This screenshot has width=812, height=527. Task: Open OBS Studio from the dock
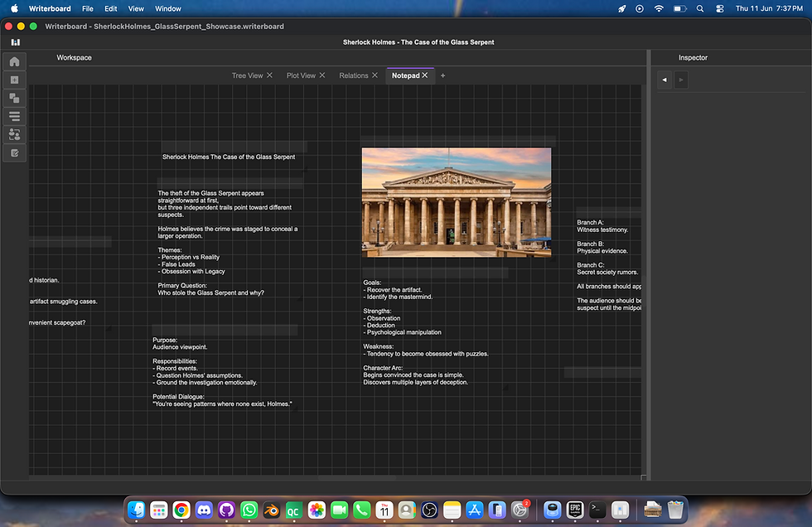(429, 510)
